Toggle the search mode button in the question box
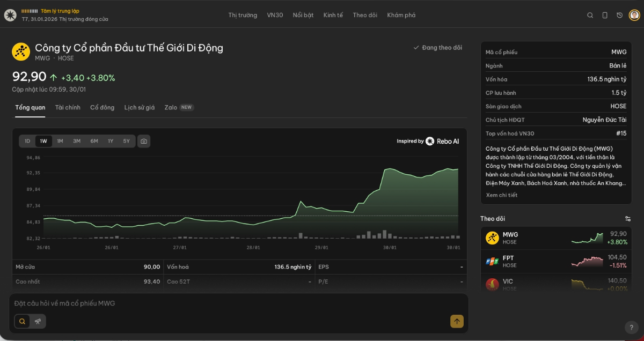This screenshot has width=644, height=341. tap(21, 321)
